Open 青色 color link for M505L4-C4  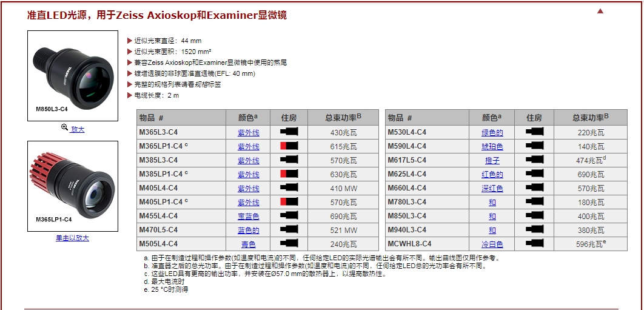[x=249, y=244]
